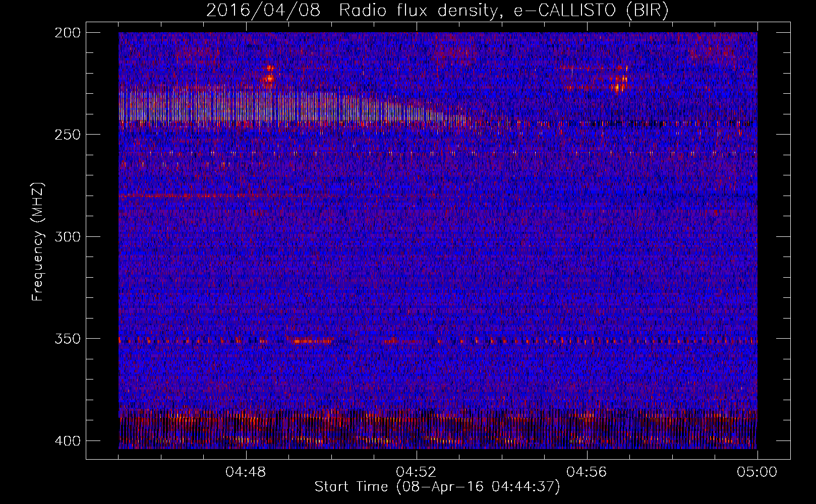Click the 'Start Time (08-Apr-16 04:44:37)' x-axis label
Screen dimensions: 816x504
tap(437, 487)
